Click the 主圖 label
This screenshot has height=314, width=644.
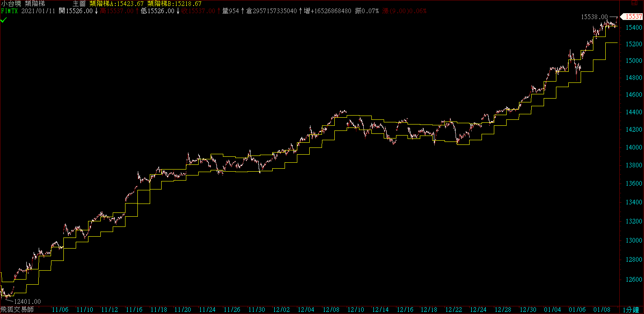(79, 3)
